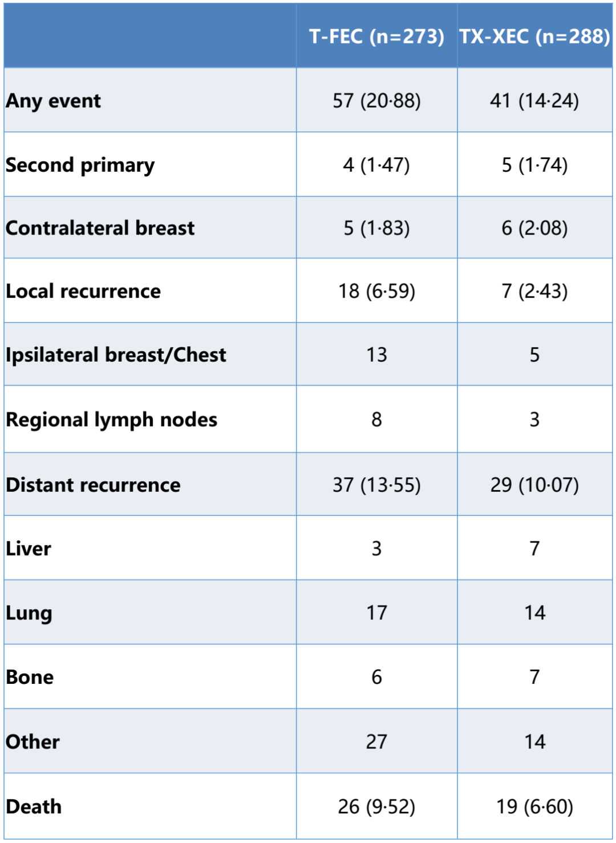
Task: Select the Second primary row label
Action: pyautogui.click(x=80, y=165)
